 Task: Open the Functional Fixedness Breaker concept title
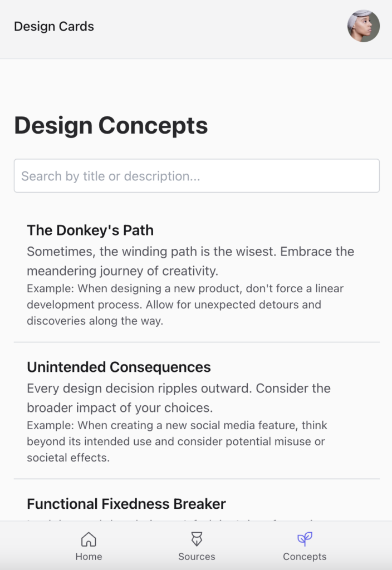126,504
